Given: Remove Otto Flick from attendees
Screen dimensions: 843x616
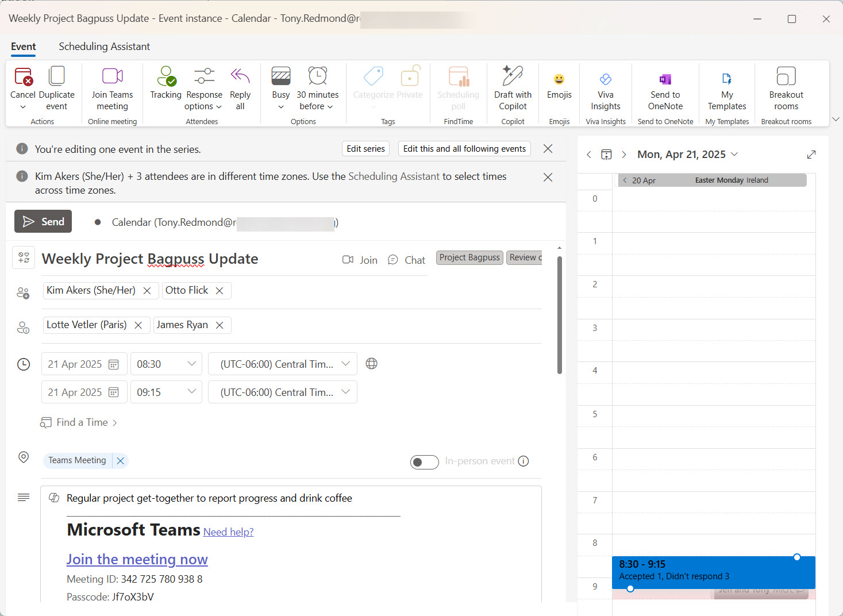Looking at the screenshot, I should [x=220, y=290].
